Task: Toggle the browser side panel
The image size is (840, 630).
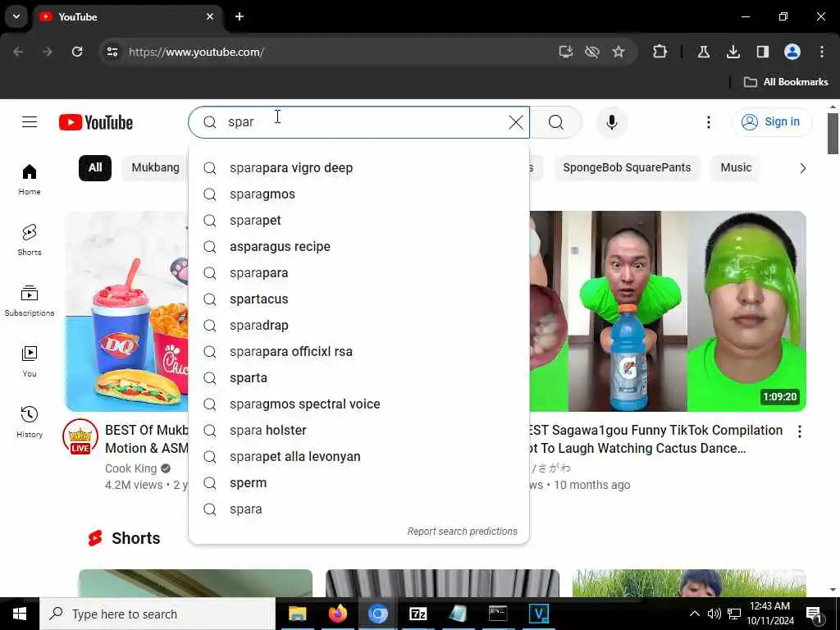Action: click(762, 52)
